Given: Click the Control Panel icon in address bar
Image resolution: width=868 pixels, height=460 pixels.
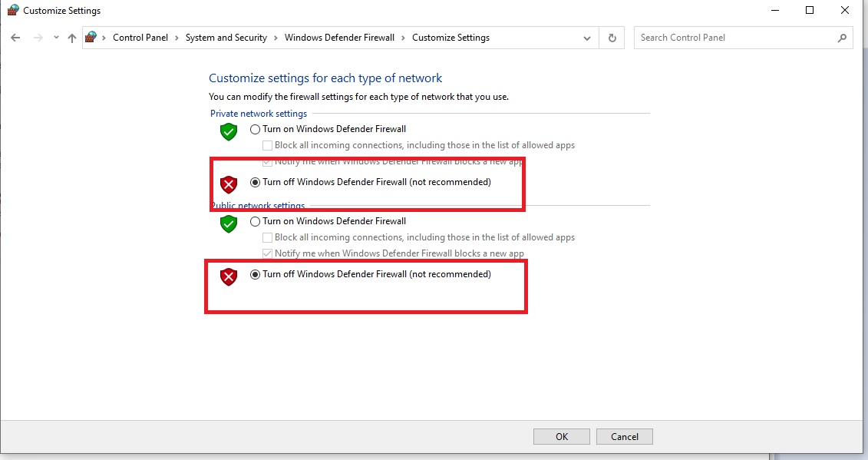Looking at the screenshot, I should 91,37.
